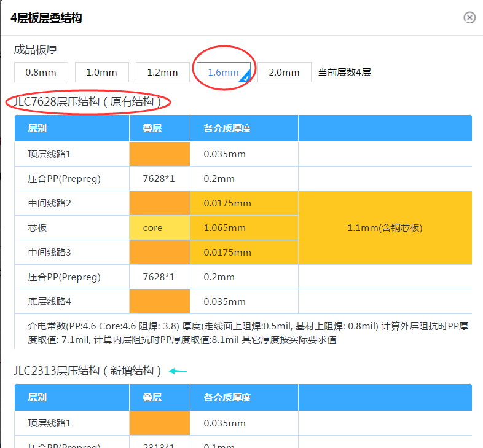The image size is (483, 448).
Task: Click the 中间线路3 label
Action: [50, 253]
